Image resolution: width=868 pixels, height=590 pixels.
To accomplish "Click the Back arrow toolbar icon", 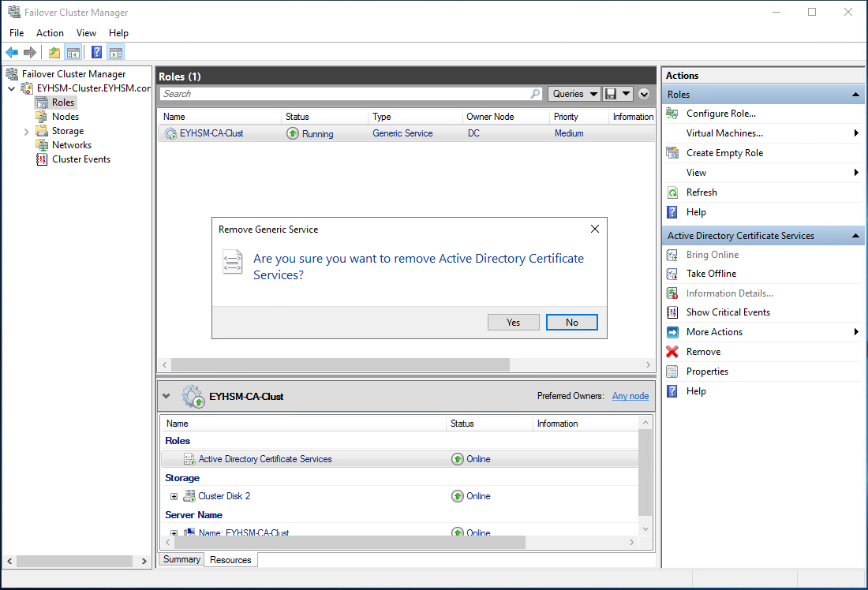I will coord(12,53).
